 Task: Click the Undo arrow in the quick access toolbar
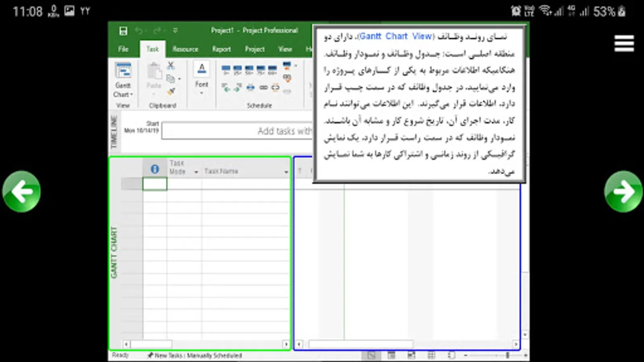pos(139,31)
